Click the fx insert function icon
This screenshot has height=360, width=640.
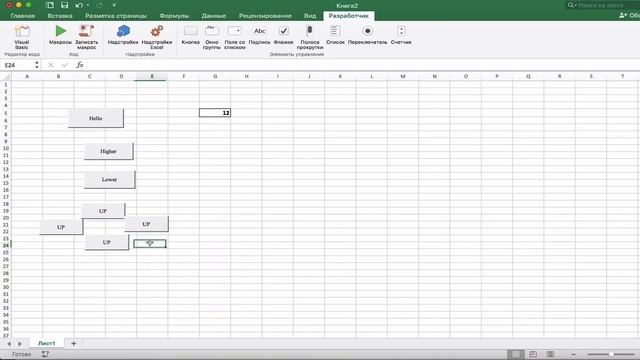coord(80,65)
